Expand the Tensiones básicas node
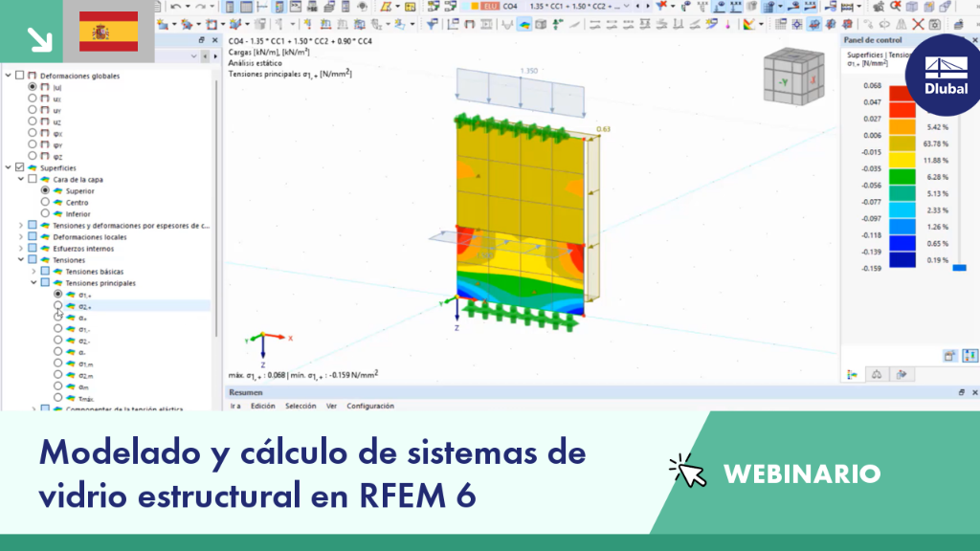Screen dimensions: 980x551 (33, 271)
